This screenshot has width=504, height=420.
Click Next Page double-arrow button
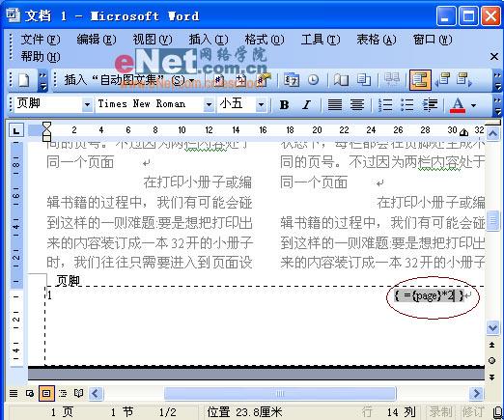tap(492, 377)
